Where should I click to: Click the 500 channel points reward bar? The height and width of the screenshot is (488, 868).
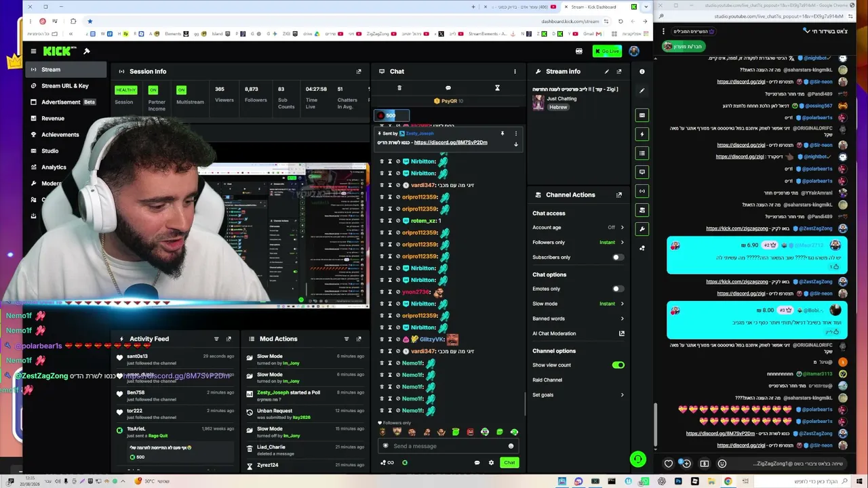[x=391, y=115]
